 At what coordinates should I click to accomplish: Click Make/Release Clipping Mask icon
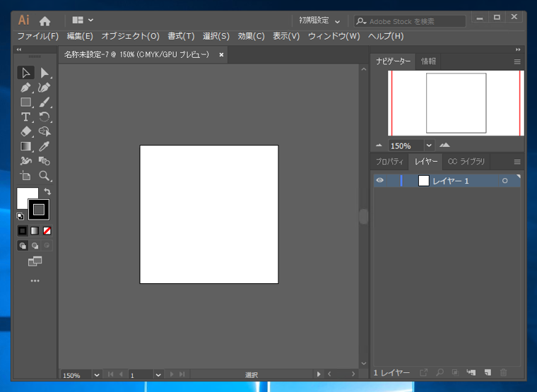455,372
